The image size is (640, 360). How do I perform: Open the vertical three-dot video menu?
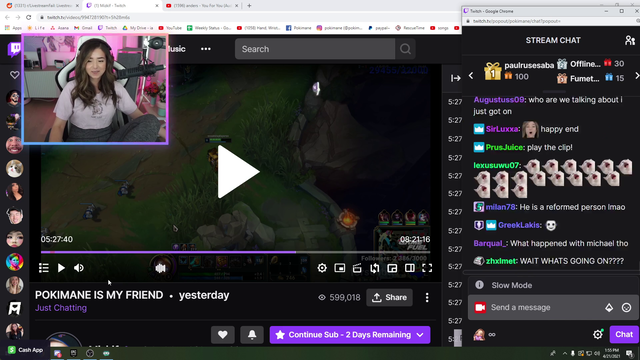[427, 298]
